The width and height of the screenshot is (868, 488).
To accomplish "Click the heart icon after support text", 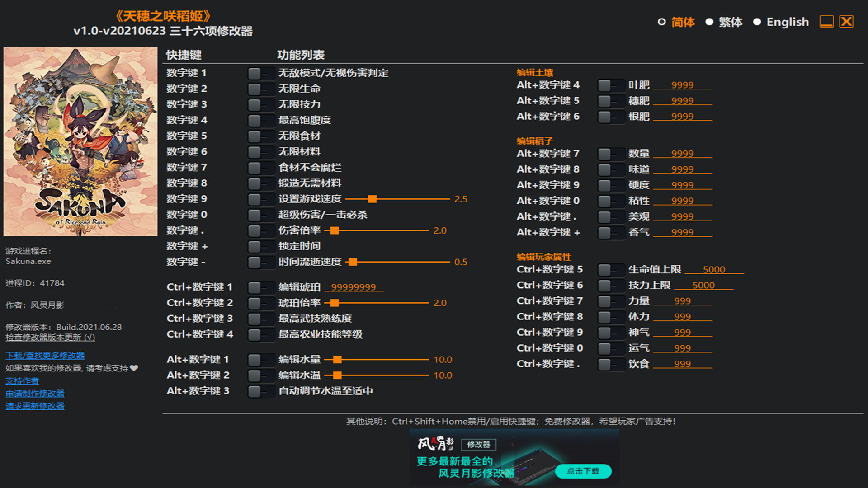I will [134, 368].
